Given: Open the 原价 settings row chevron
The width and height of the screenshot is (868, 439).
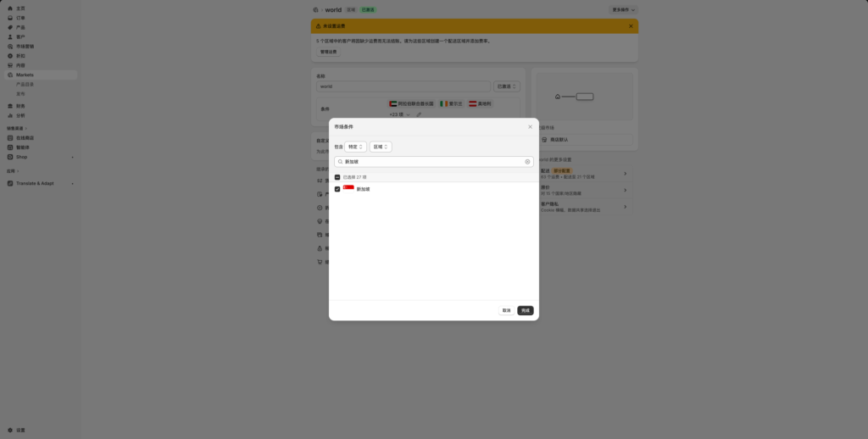Looking at the screenshot, I should pos(625,190).
